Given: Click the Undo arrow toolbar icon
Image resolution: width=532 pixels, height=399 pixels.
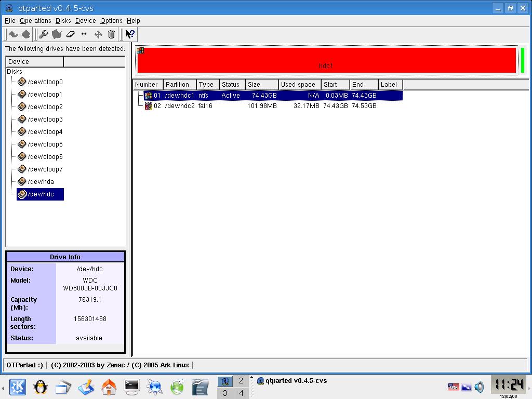Looking at the screenshot, I should click(x=14, y=34).
